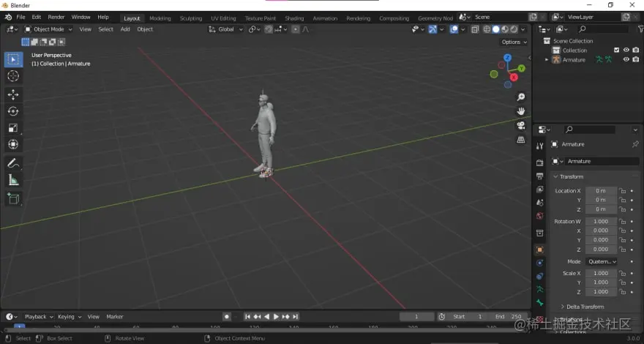Screen dimensions: 644x344
Task: Hide Collection in viewport via eye icon
Action: click(626, 51)
